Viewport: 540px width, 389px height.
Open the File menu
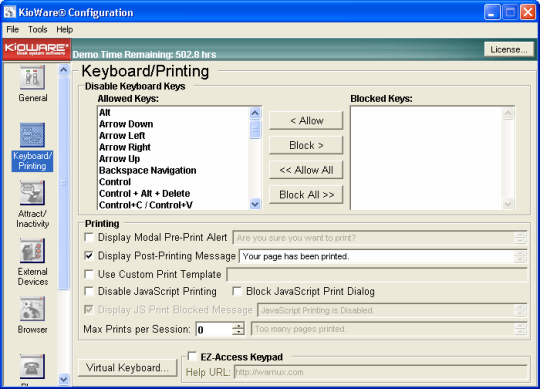(x=12, y=30)
